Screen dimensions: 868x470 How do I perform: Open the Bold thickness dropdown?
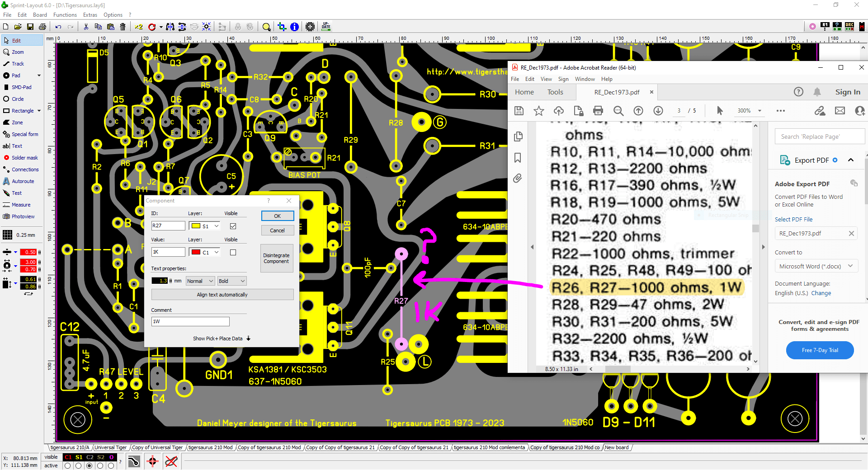[x=232, y=281]
